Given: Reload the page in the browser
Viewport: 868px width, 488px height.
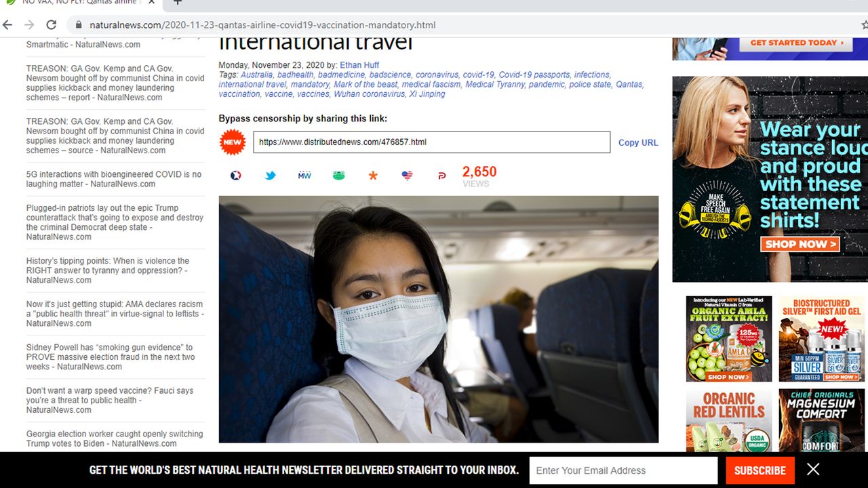Looking at the screenshot, I should coord(51,25).
